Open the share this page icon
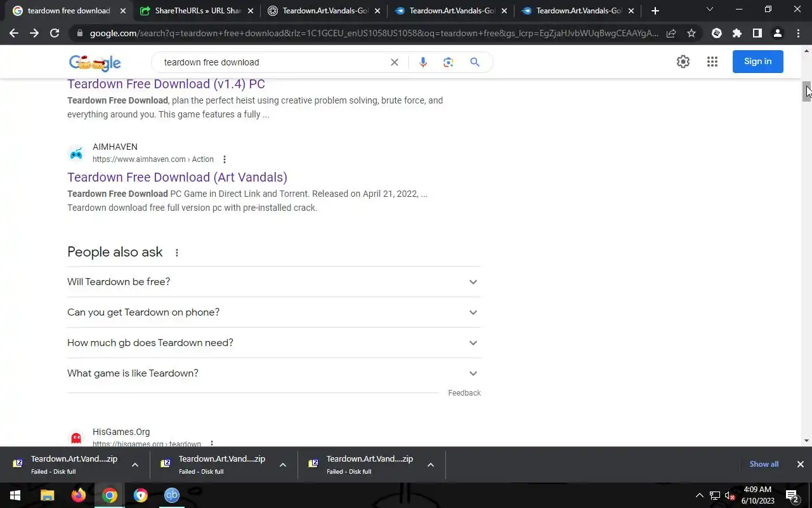The image size is (812, 508). click(x=671, y=33)
